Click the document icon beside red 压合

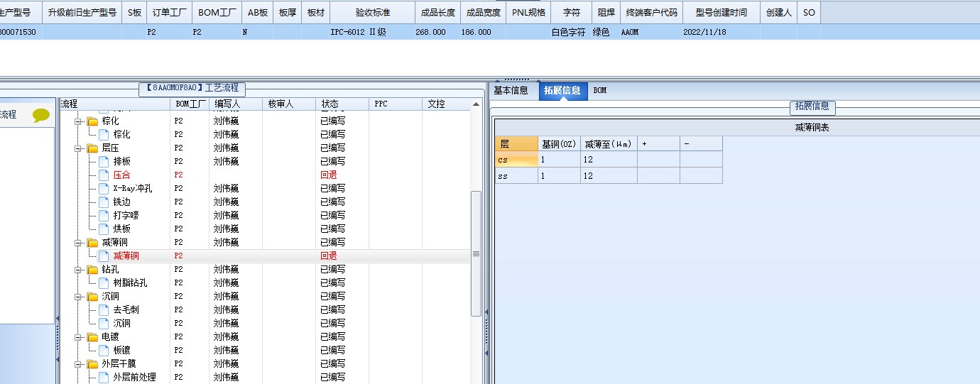click(x=104, y=175)
